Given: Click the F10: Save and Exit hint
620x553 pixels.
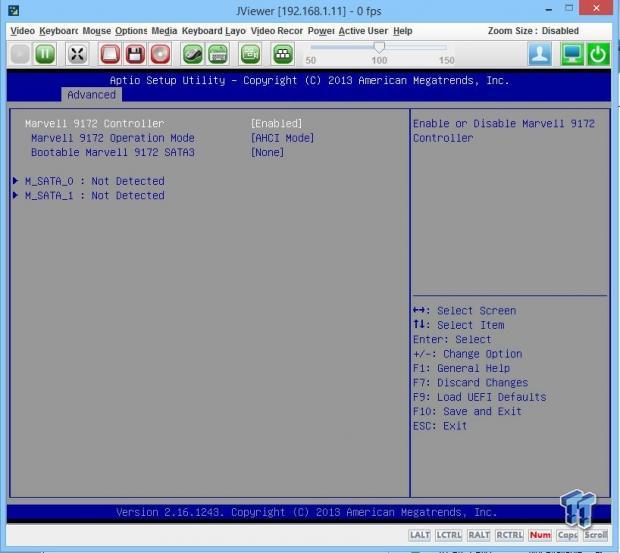Looking at the screenshot, I should pos(467,411).
